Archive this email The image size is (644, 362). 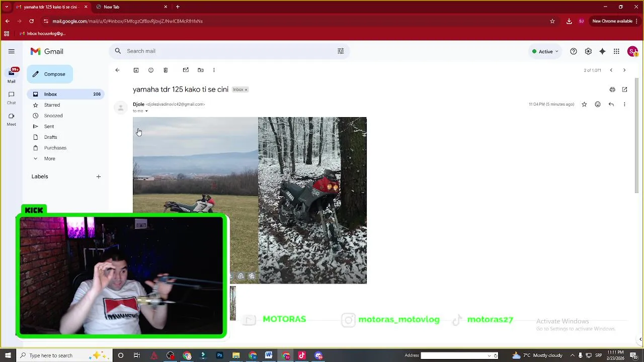(x=136, y=70)
